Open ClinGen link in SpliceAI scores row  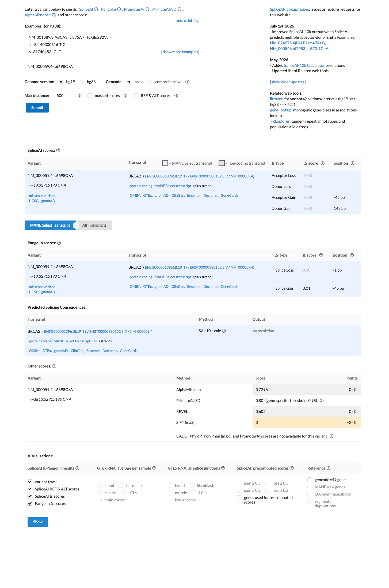tap(178, 196)
